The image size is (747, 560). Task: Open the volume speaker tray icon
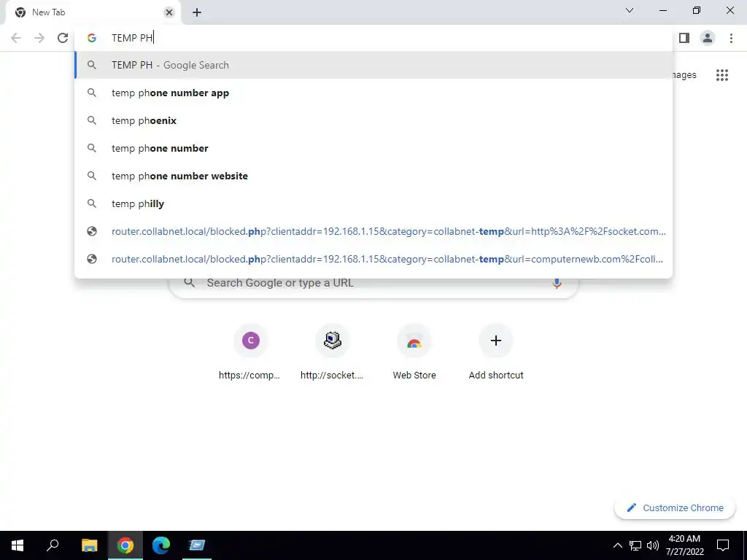coord(653,545)
